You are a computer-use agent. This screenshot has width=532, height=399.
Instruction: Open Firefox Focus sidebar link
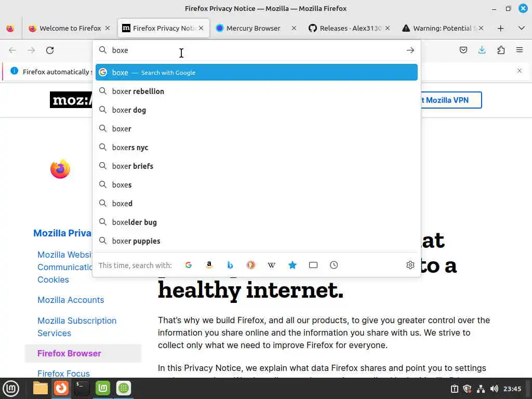[63, 373]
